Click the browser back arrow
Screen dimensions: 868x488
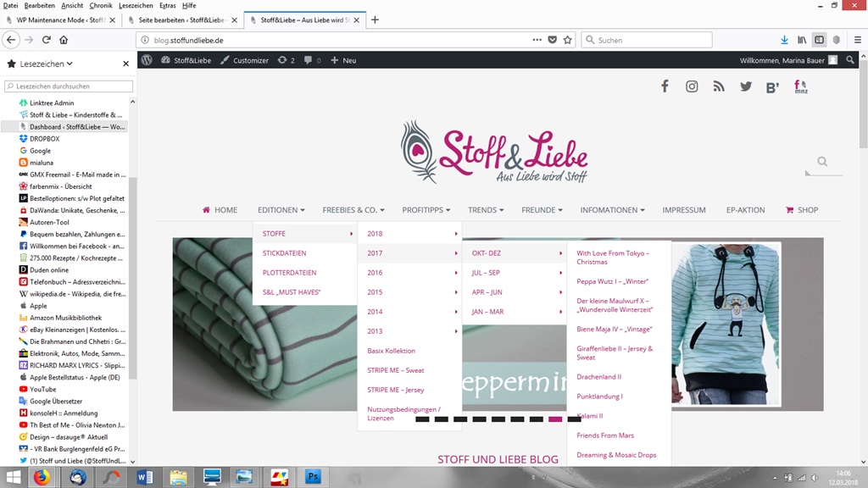[11, 40]
